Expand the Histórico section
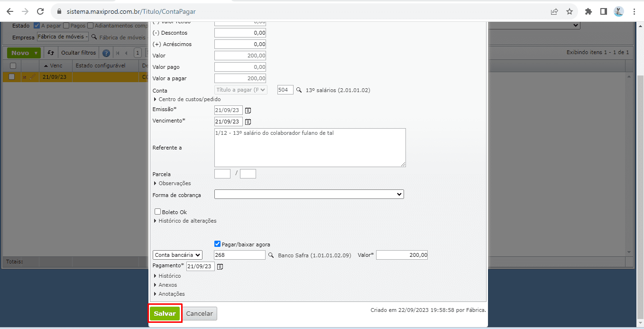644x329 pixels. (x=167, y=276)
